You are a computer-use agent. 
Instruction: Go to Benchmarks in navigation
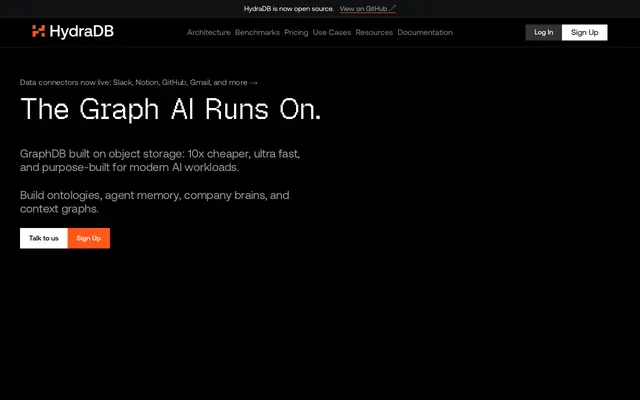point(257,32)
